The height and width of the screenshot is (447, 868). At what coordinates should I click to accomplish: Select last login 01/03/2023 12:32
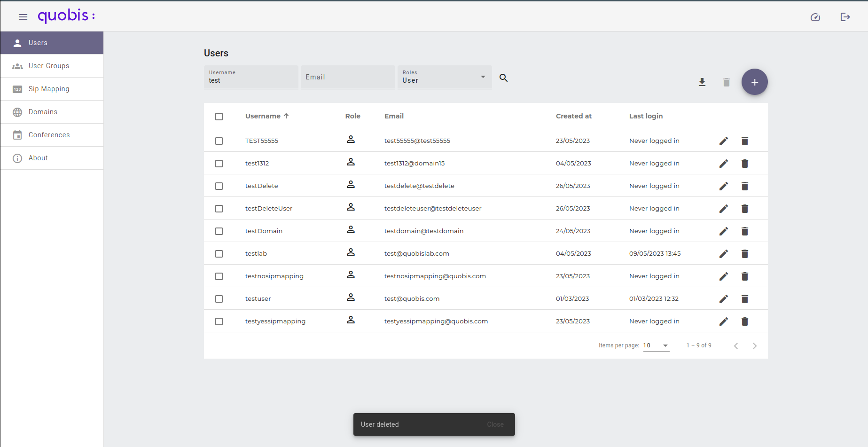coord(654,298)
